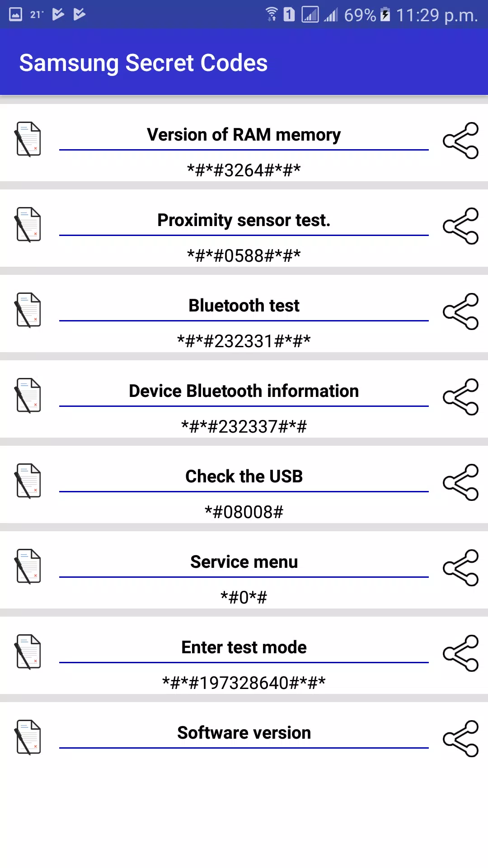Viewport: 488px width, 868px height.
Task: Tap note icon beside Version of RAM memory
Action: [x=28, y=139]
